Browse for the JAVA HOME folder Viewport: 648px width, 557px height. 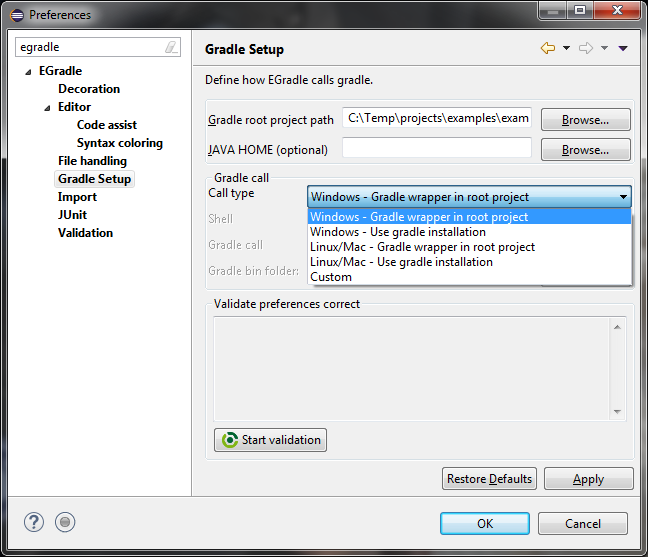tap(586, 150)
